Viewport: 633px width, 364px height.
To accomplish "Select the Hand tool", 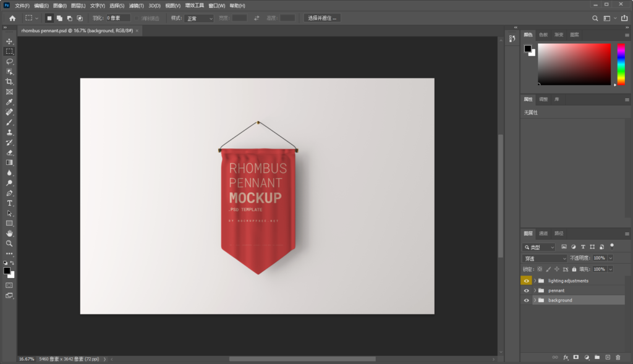I will click(x=9, y=233).
